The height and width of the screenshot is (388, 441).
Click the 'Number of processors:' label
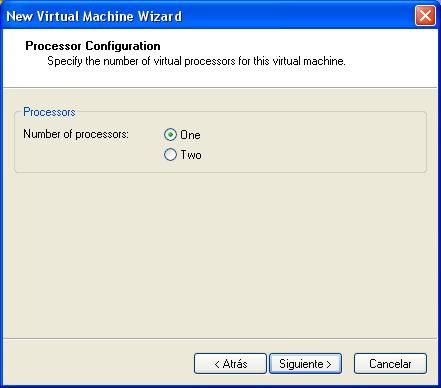pos(76,134)
